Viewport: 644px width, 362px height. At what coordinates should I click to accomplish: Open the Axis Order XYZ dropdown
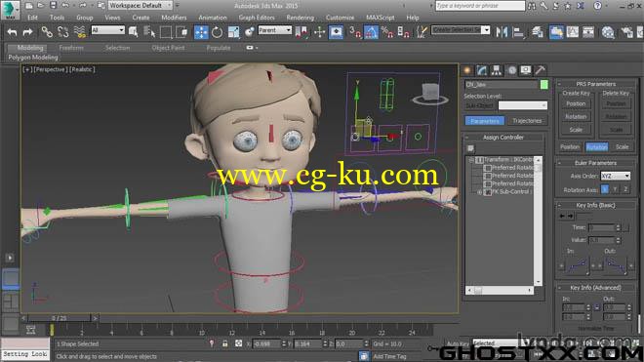click(615, 176)
